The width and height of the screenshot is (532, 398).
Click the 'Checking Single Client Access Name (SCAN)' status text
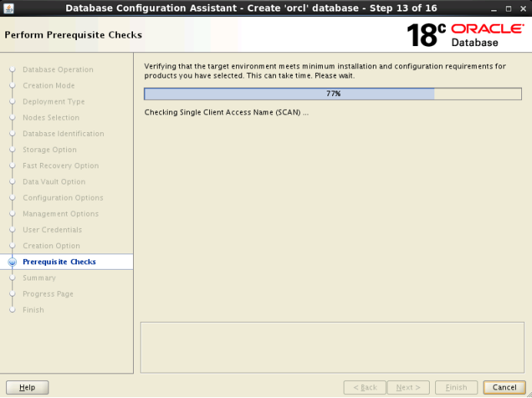point(226,112)
